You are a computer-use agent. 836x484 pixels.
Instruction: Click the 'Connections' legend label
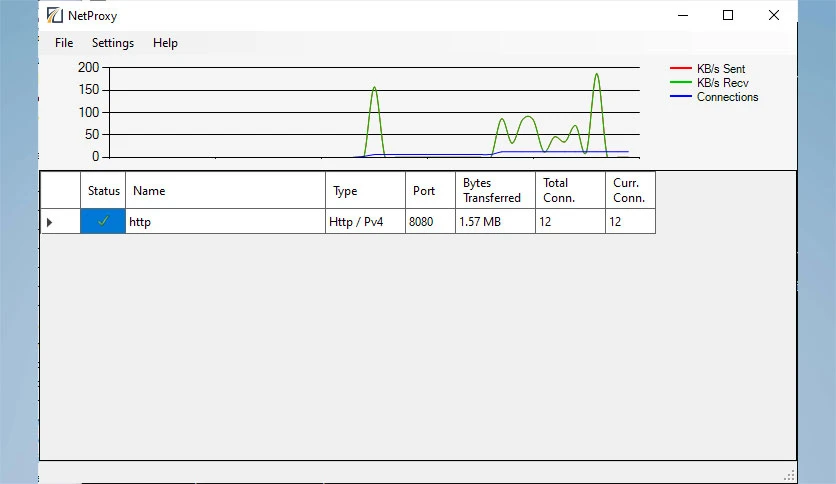coord(727,96)
